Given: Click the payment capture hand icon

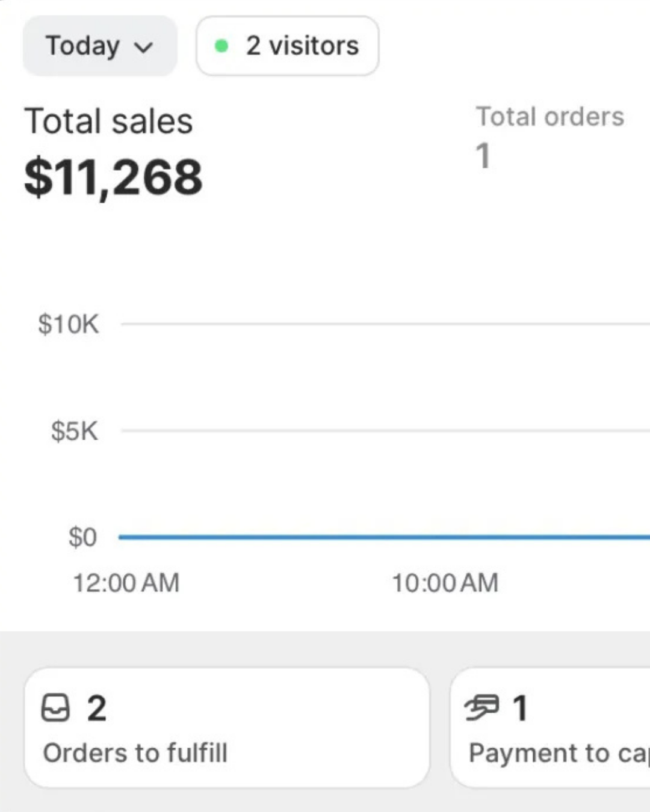Looking at the screenshot, I should point(481,707).
